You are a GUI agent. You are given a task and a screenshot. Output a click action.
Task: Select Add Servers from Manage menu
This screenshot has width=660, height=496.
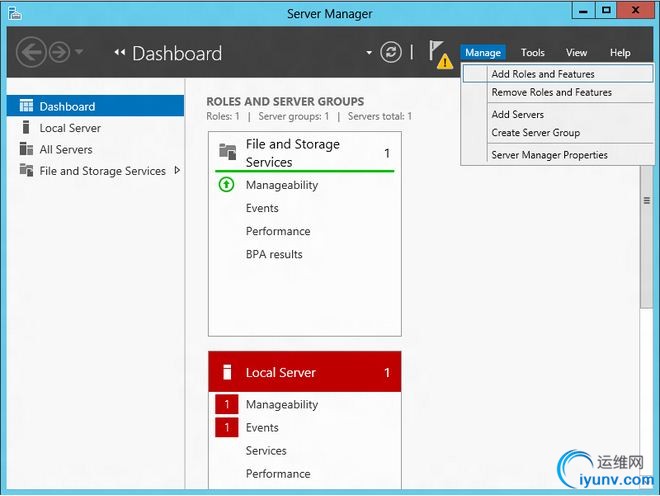click(558, 115)
